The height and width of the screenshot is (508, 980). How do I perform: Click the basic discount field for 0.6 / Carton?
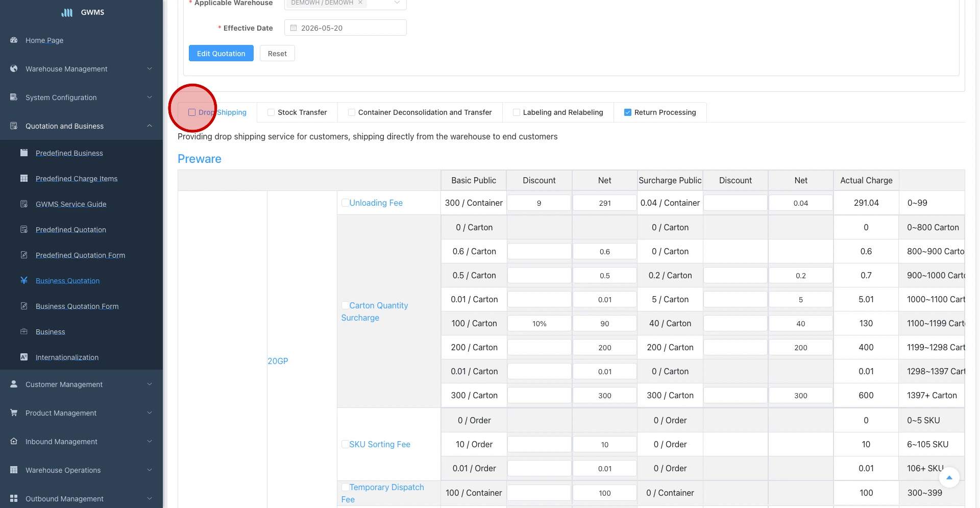539,251
